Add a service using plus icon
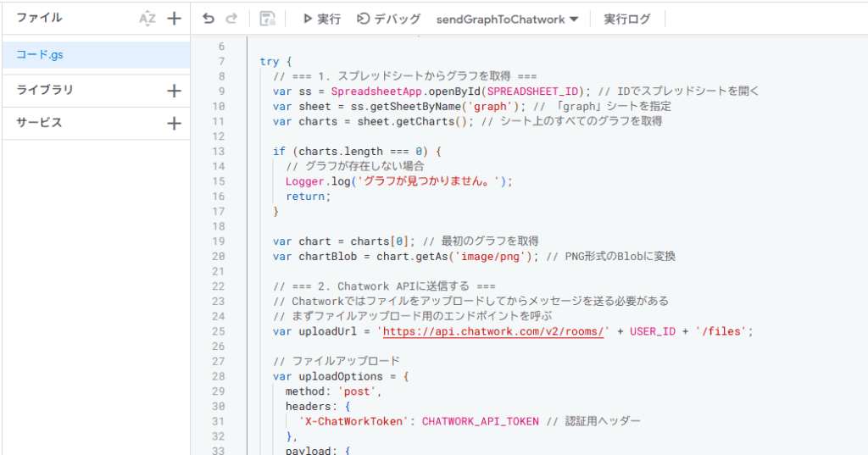The height and width of the screenshot is (455, 868). pyautogui.click(x=174, y=123)
